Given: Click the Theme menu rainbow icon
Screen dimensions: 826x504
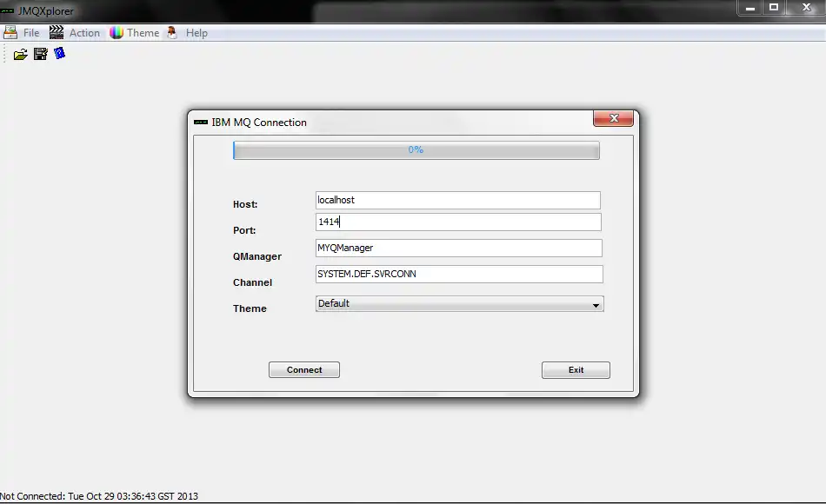Looking at the screenshot, I should [x=117, y=33].
